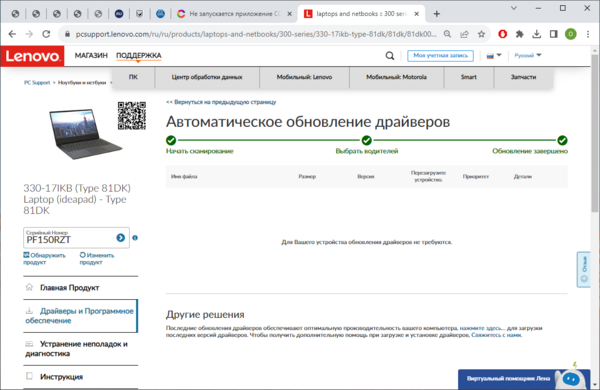Open the Opera red extension icon
Screen dimensions: 600x390
coord(502,34)
